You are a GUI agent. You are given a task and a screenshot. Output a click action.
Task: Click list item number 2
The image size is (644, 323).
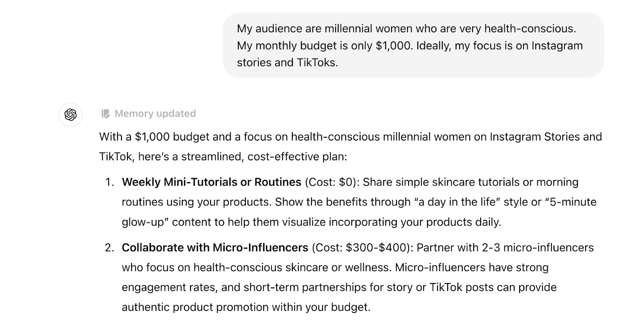109,247
